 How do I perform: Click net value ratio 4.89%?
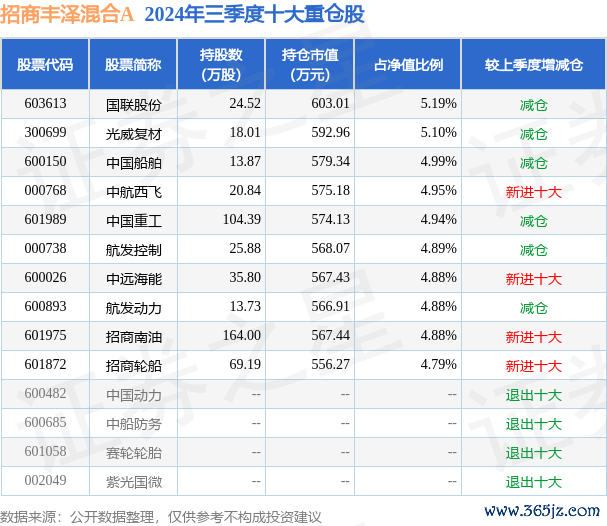tap(439, 248)
